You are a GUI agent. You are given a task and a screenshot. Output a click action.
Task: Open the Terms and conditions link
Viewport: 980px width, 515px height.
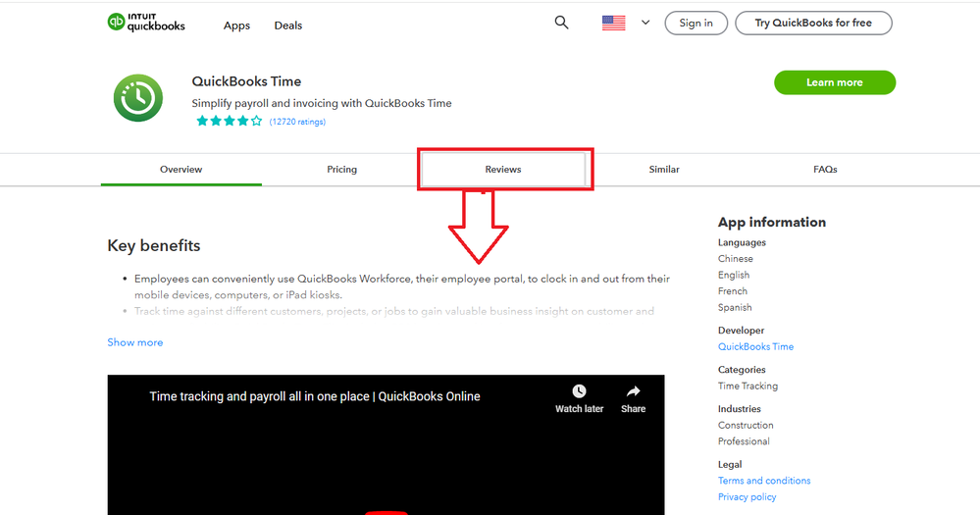[764, 481]
